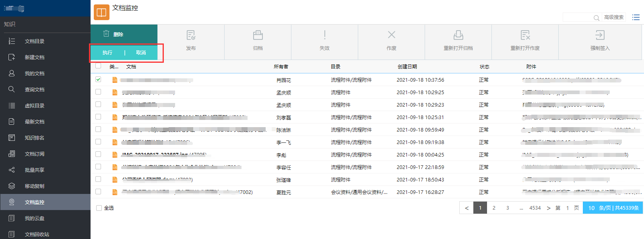The height and width of the screenshot is (239, 644).
Task: Click the 发布 publish icon
Action: (x=191, y=35)
